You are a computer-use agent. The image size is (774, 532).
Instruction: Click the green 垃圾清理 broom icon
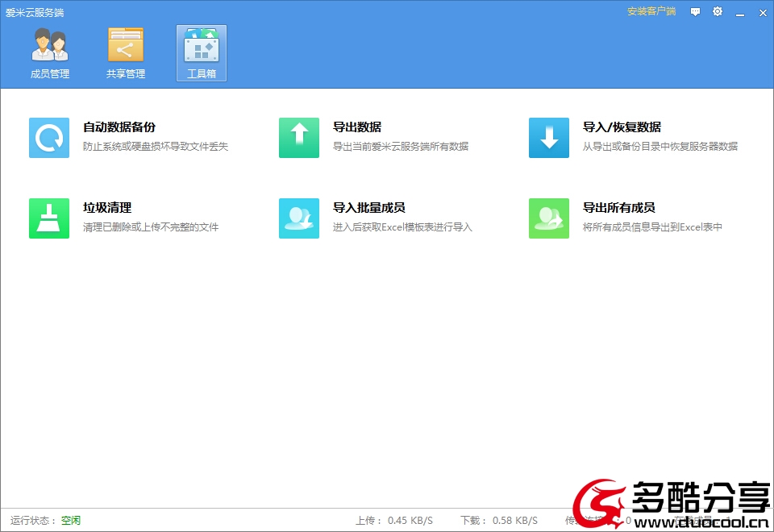point(49,218)
